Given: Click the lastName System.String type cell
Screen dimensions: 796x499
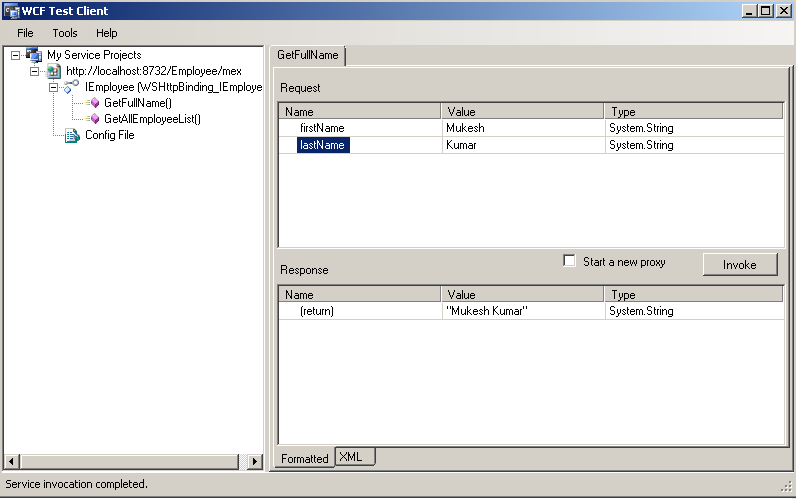Looking at the screenshot, I should tap(694, 145).
